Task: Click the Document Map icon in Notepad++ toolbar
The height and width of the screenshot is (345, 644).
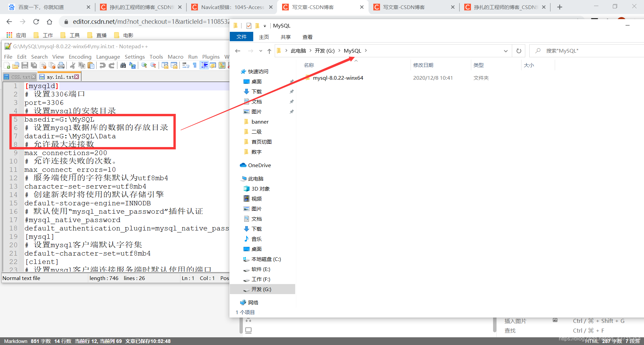Action: tap(222, 66)
